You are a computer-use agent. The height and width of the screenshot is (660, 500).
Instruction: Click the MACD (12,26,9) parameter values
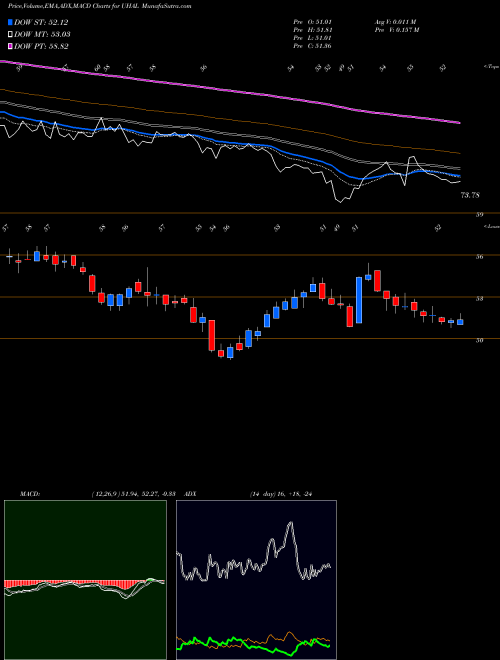coord(136,494)
